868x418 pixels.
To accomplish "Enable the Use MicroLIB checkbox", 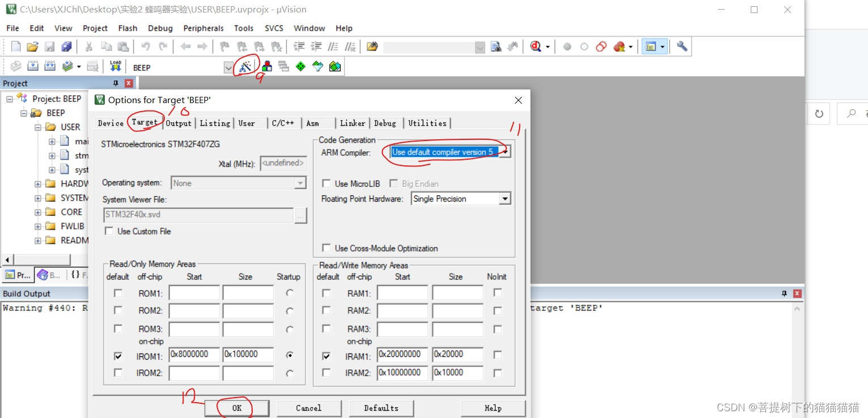I will [x=326, y=184].
